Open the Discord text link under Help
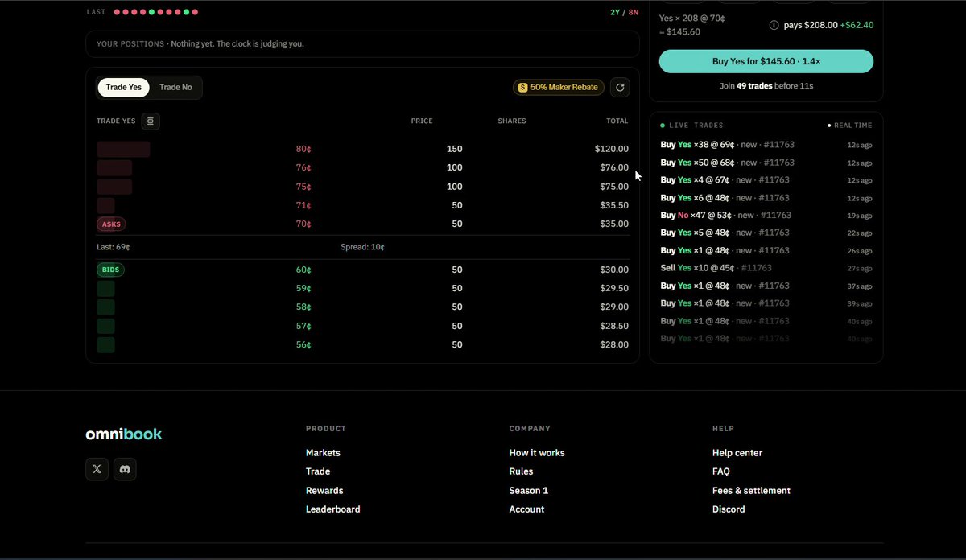Screen dimensions: 966x560 pos(729,509)
